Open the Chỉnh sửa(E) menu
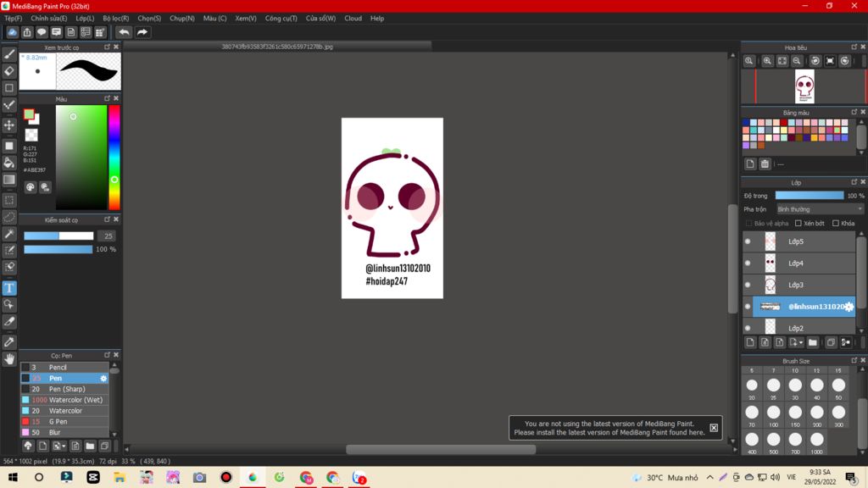Image resolution: width=868 pixels, height=488 pixels. coord(48,19)
